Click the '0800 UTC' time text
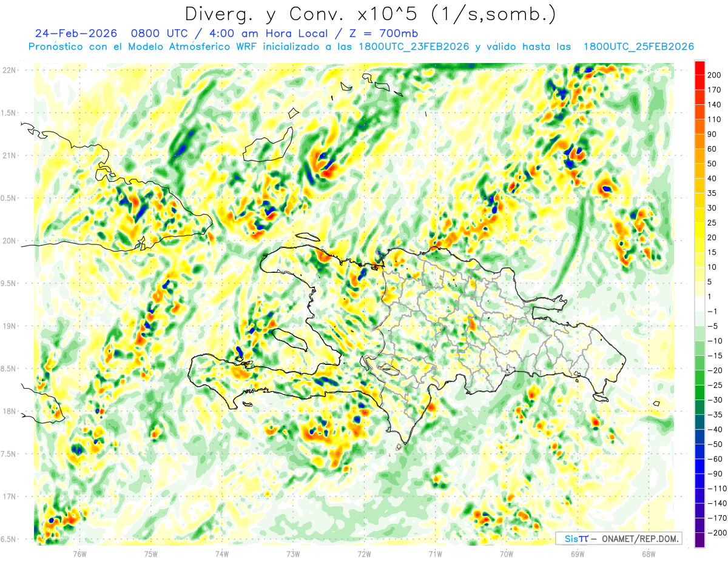 click(164, 33)
